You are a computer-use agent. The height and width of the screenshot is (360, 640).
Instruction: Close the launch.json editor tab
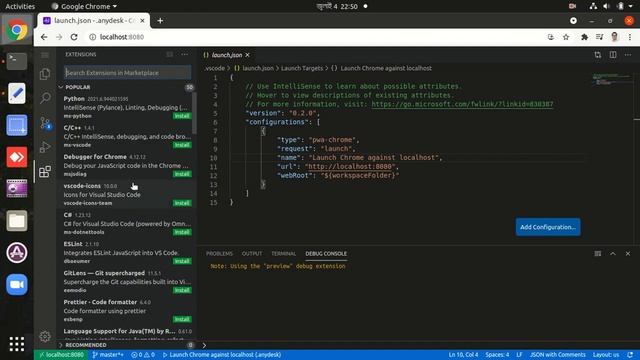(x=247, y=55)
